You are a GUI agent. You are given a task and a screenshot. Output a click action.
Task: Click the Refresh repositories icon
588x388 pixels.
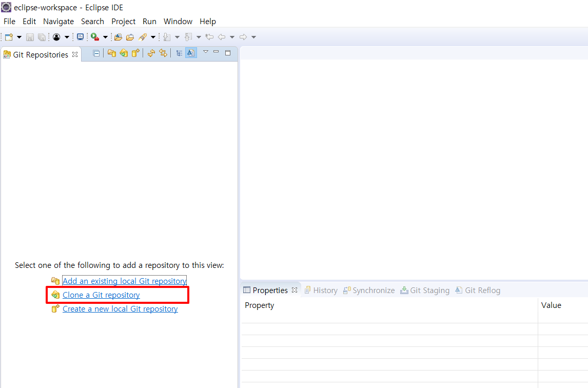(151, 53)
